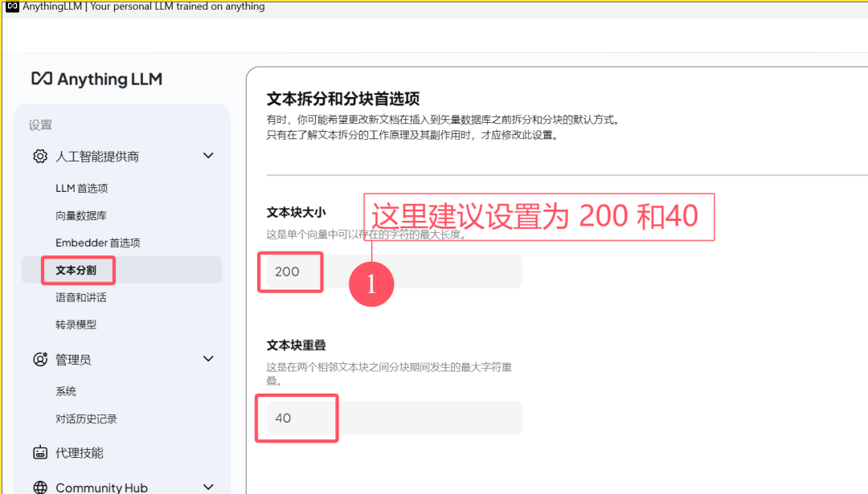Open 语音和讲话 settings page
The image size is (868, 494).
point(81,297)
